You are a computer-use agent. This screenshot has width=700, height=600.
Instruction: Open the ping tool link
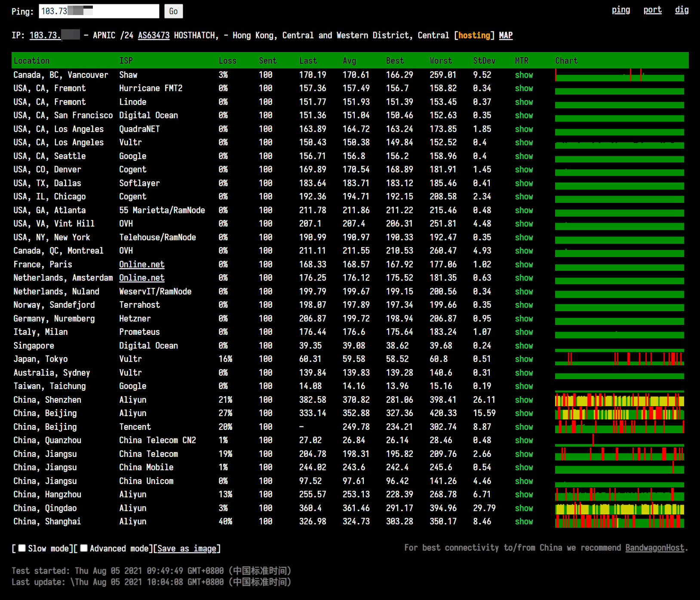pos(620,10)
